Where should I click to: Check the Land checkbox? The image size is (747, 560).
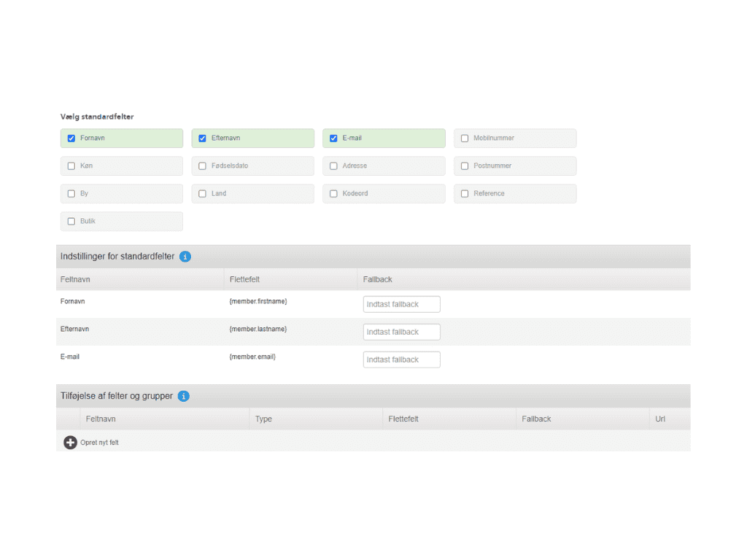click(202, 194)
